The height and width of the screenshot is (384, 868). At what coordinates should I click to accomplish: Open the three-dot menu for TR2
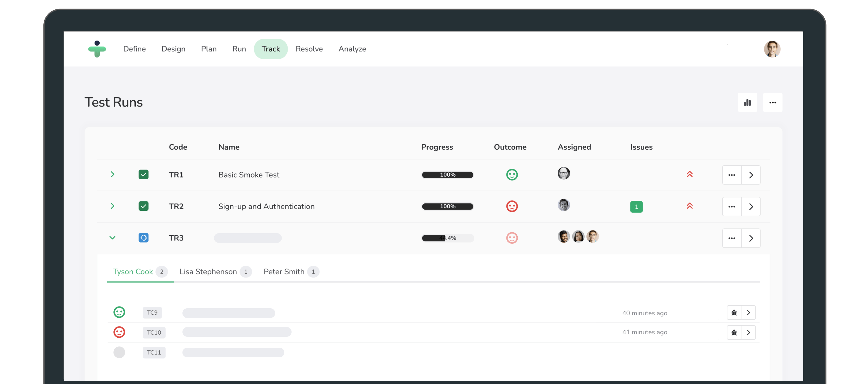pyautogui.click(x=732, y=207)
